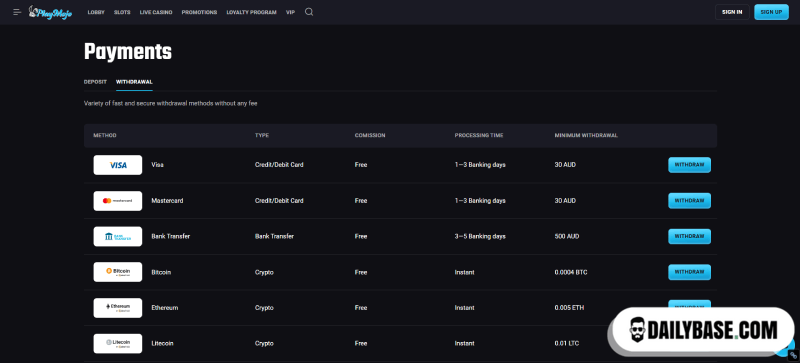
Task: Click the withdrawal methods description text
Action: (170, 104)
